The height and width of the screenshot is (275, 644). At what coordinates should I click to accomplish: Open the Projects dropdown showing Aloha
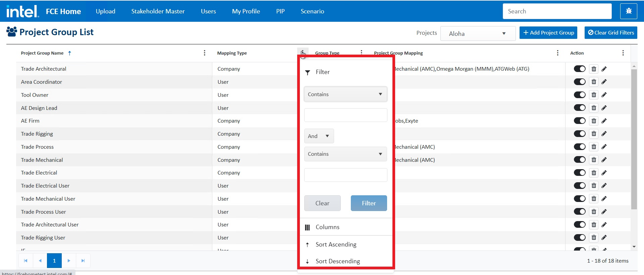point(478,33)
